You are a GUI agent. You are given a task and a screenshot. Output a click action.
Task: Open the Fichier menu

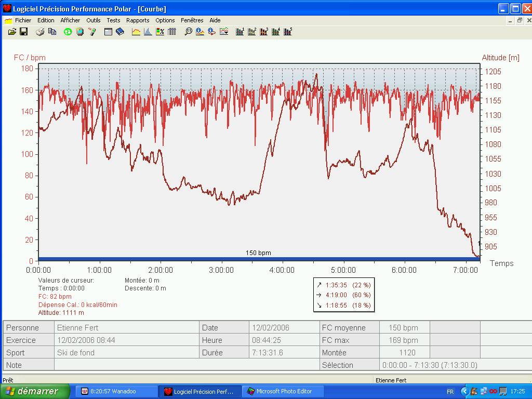tap(23, 20)
